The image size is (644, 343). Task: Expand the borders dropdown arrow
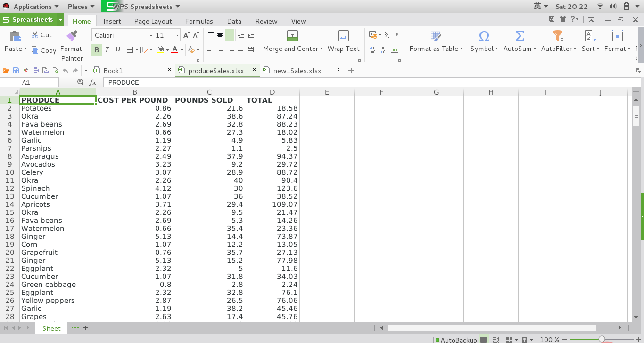136,50
